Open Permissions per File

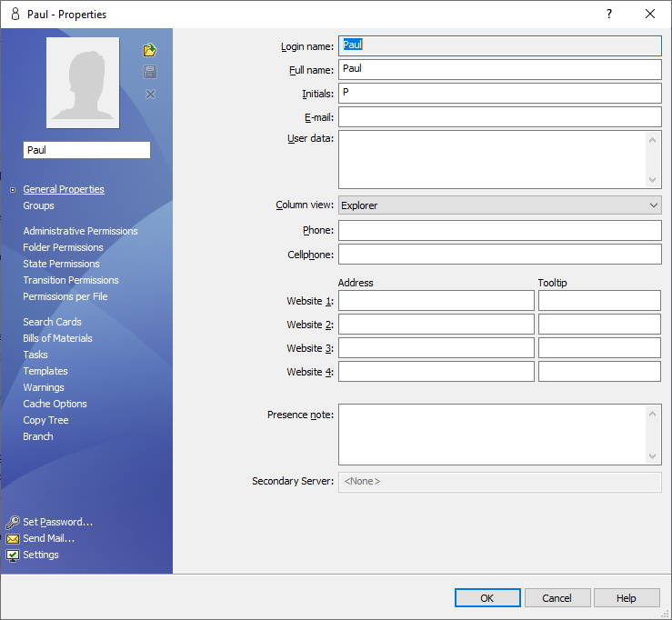point(65,296)
